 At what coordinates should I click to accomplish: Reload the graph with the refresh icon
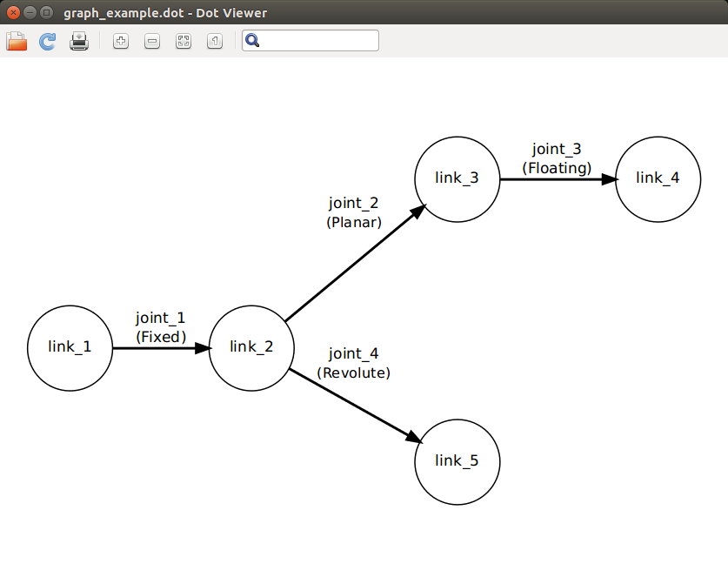pos(48,41)
